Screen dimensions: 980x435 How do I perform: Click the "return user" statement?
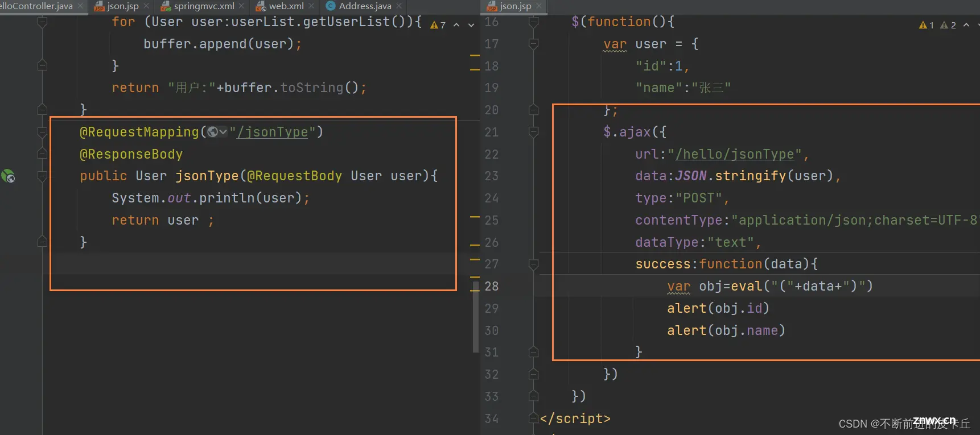[163, 220]
